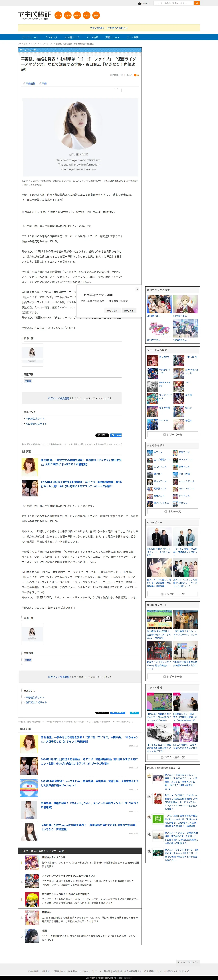The height and width of the screenshot is (980, 218).
Task: Click このページのトップへ link at bottom
Action: tap(187, 962)
